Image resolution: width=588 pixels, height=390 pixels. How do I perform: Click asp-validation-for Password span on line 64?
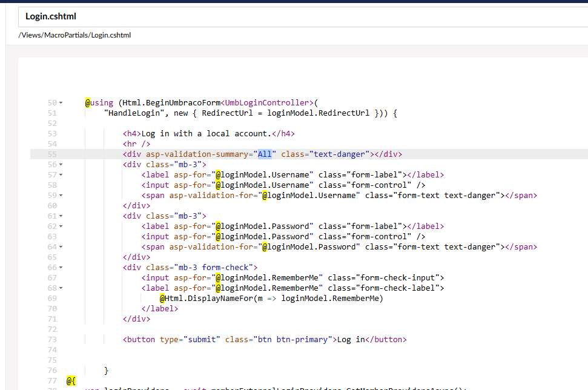(339, 247)
